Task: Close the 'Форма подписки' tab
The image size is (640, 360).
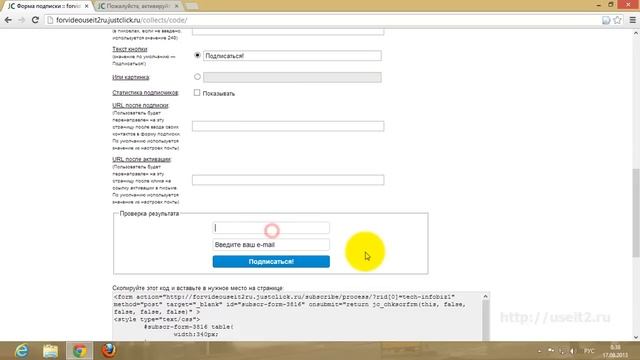Action: pos(86,6)
